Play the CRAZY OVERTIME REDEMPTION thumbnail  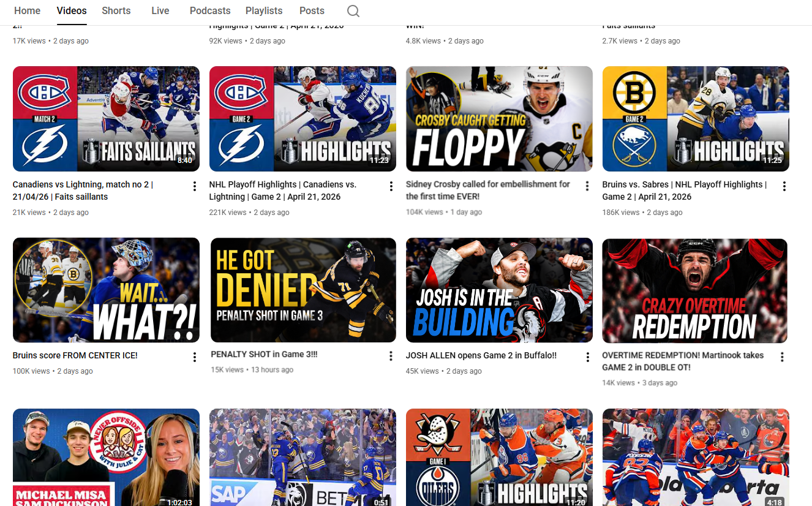click(x=695, y=290)
